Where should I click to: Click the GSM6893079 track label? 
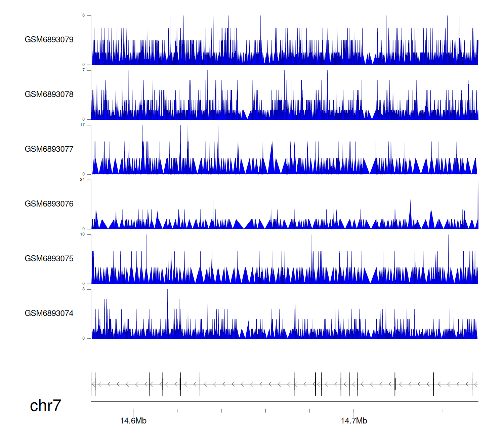pyautogui.click(x=49, y=40)
